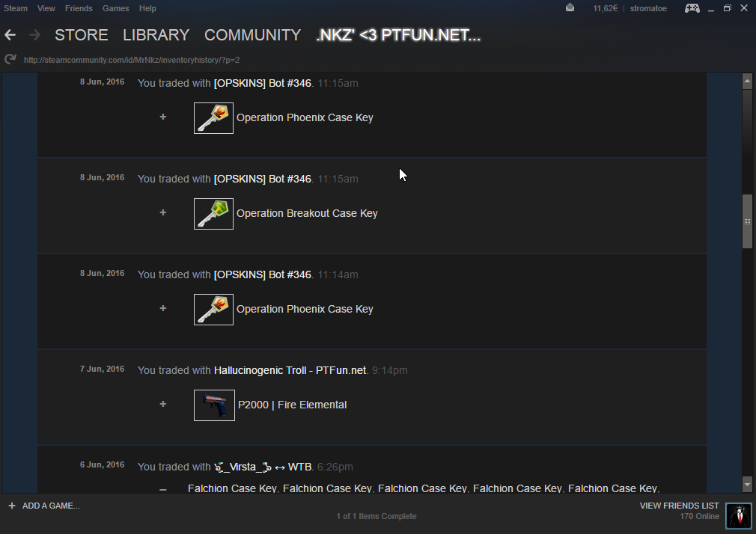The height and width of the screenshot is (534, 756).
Task: Reload the page with refresh icon
Action: coord(10,60)
